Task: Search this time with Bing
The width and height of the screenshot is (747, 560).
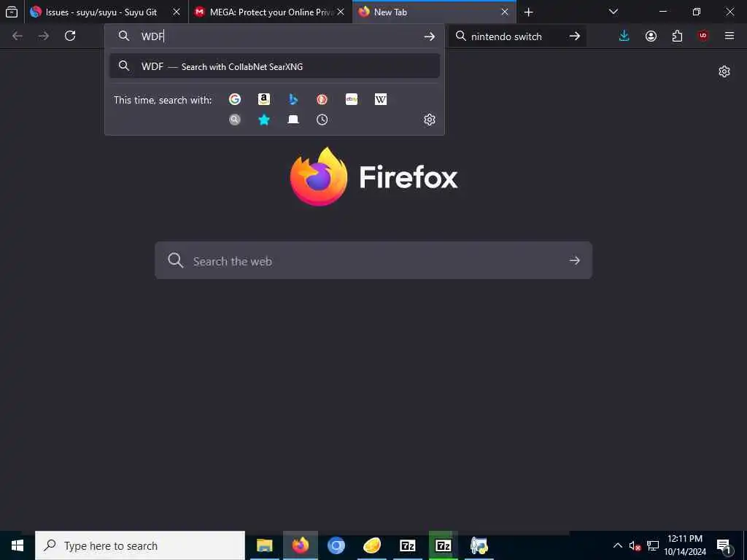Action: click(293, 99)
